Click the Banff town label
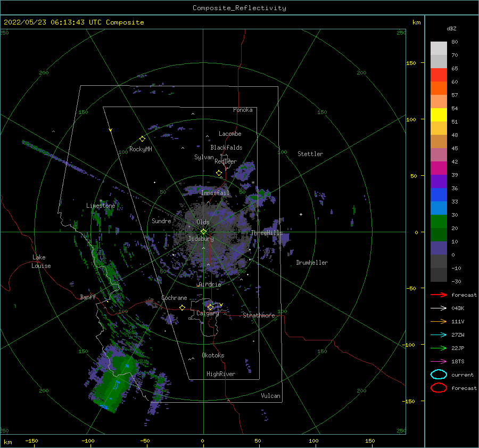Image resolution: width=479 pixels, height=448 pixels. point(88,297)
